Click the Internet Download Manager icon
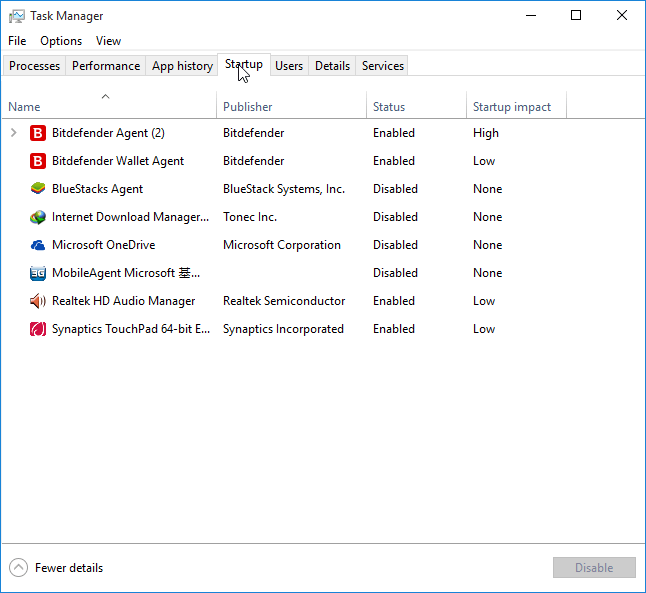Image resolution: width=646 pixels, height=593 pixels. [38, 217]
